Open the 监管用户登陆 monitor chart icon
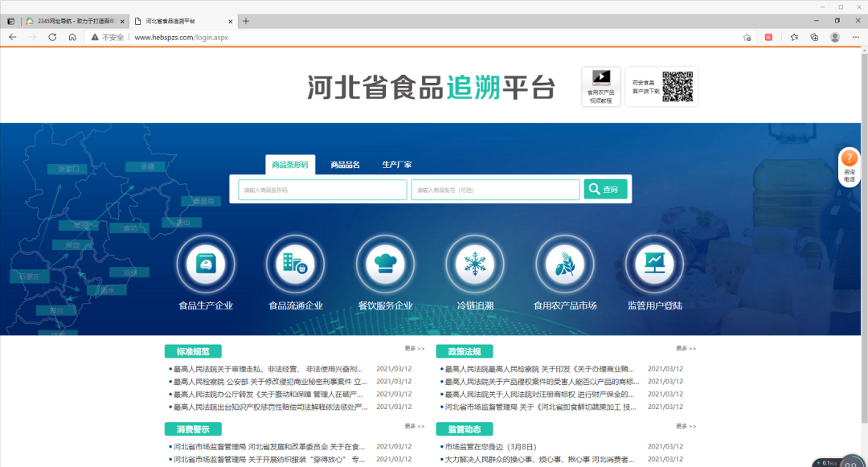868x467 pixels. pyautogui.click(x=655, y=264)
